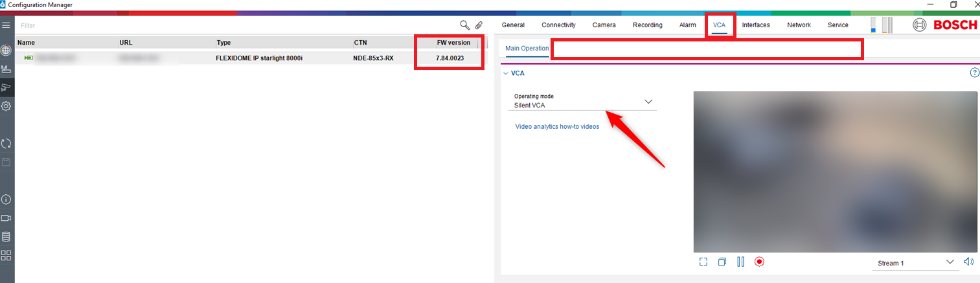Click the search magnifier icon

coord(464,25)
